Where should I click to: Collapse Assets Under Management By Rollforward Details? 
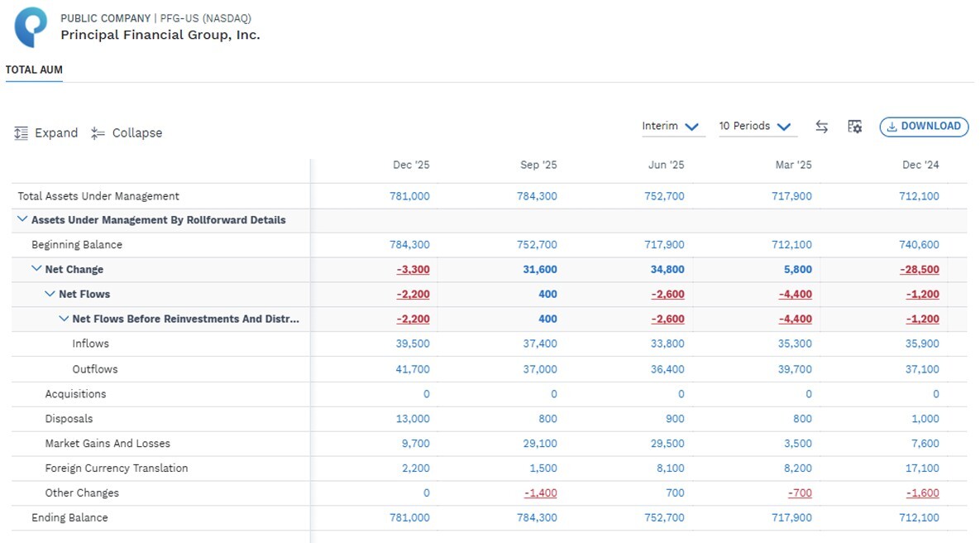[22, 219]
